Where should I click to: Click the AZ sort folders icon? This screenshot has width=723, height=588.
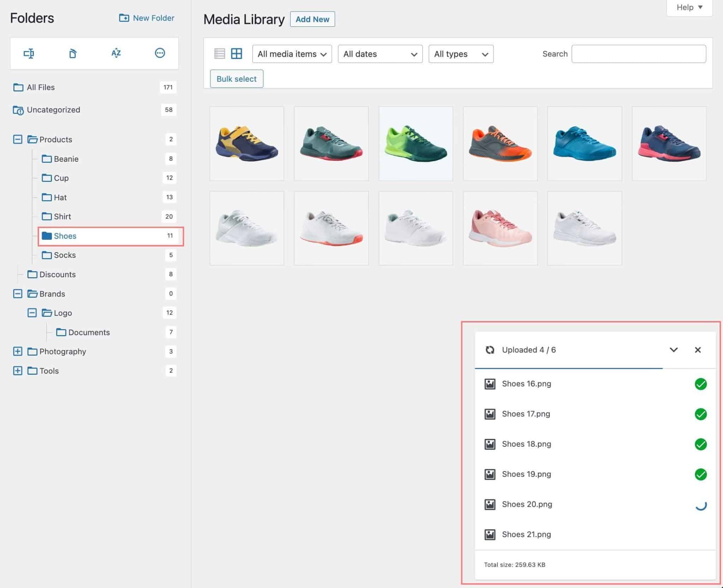coord(116,53)
